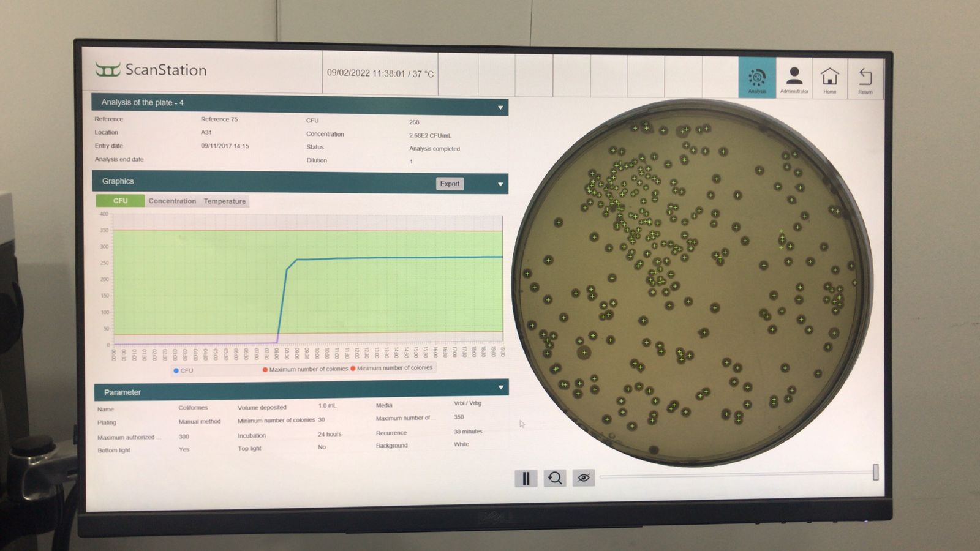980x551 pixels.
Task: Collapse the Graphics panel arrow
Action: [500, 184]
